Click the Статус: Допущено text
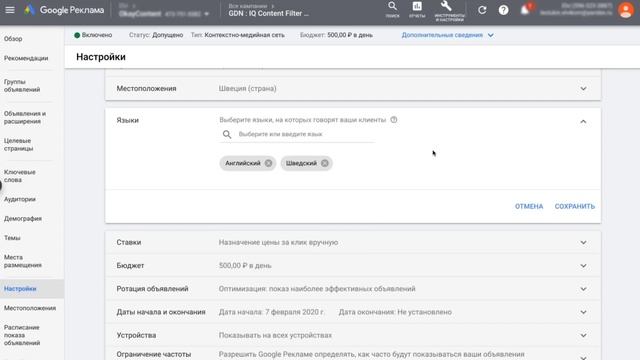Viewport: 640px width, 360px height. (156, 35)
